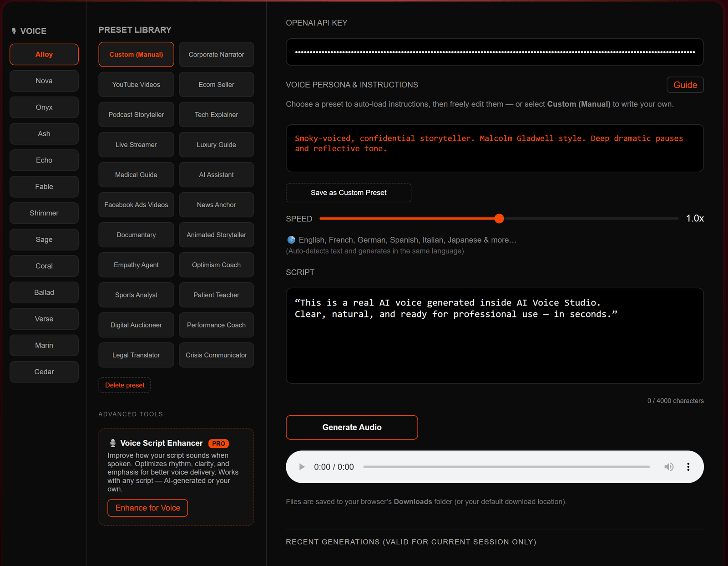This screenshot has width=728, height=566.
Task: Open the Guide for voice instructions
Action: (x=685, y=85)
